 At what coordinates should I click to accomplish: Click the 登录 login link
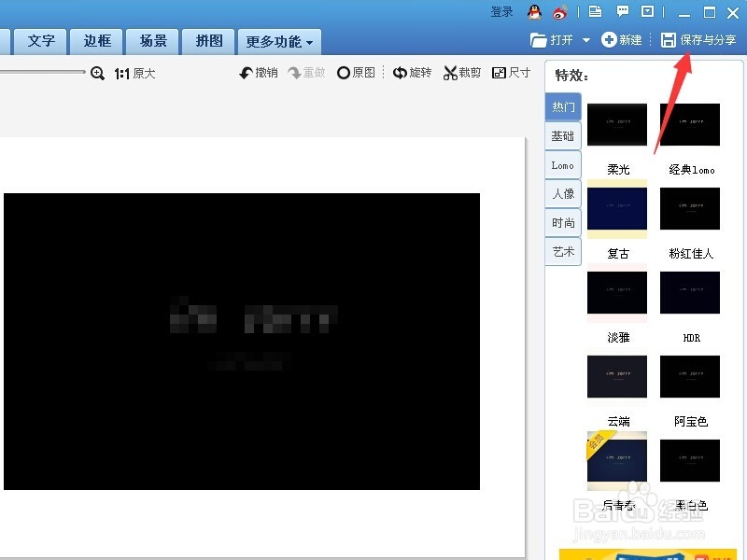click(x=501, y=12)
